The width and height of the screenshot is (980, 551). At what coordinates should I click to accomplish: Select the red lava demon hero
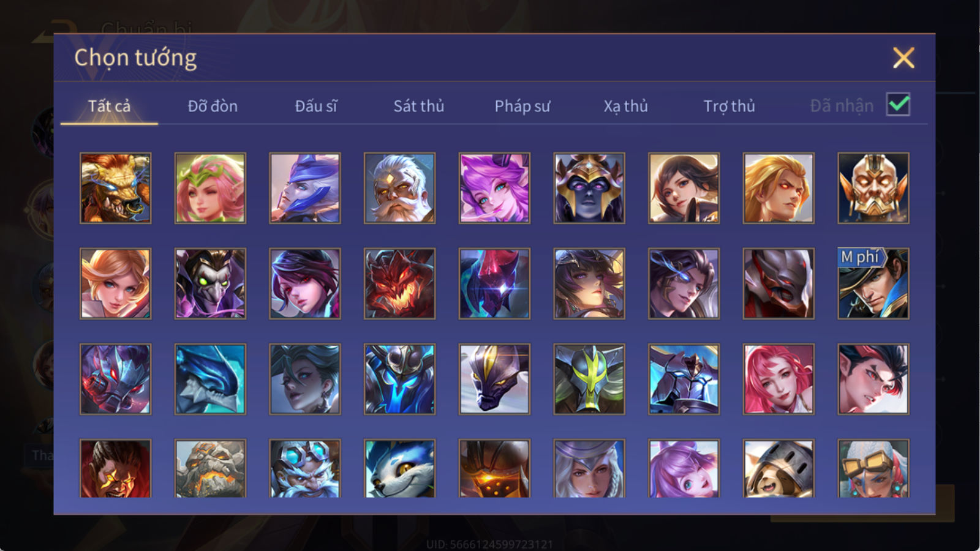coord(399,283)
